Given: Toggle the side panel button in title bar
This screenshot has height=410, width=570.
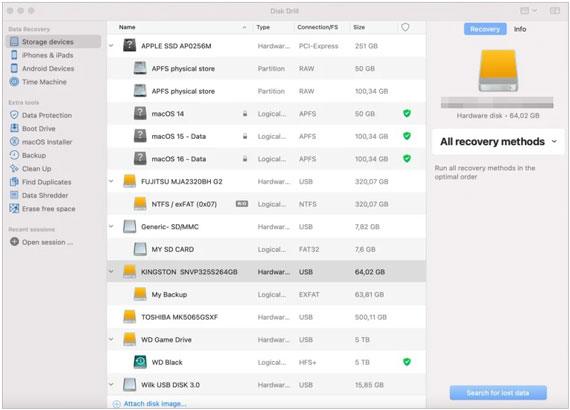Looking at the screenshot, I should point(555,11).
